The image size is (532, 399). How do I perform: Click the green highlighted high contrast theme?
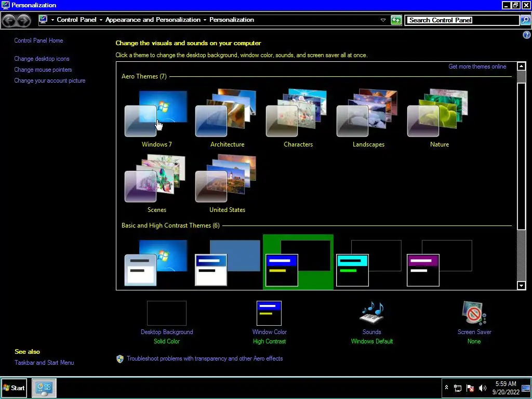[x=298, y=262]
